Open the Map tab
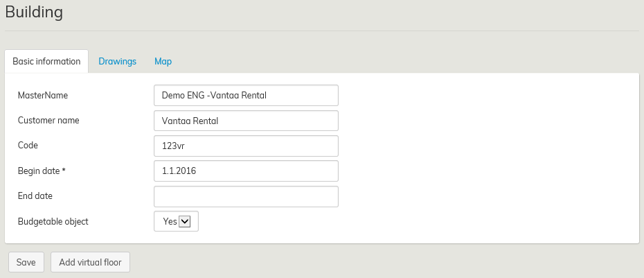Screen dimensions: 644x278 tap(163, 61)
